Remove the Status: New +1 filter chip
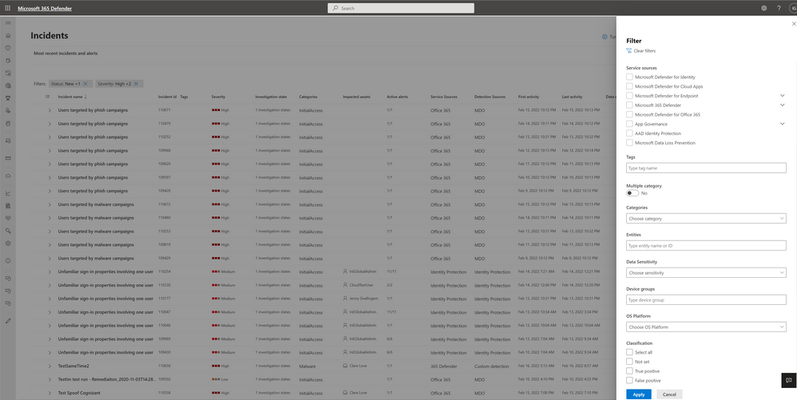 click(x=85, y=84)
